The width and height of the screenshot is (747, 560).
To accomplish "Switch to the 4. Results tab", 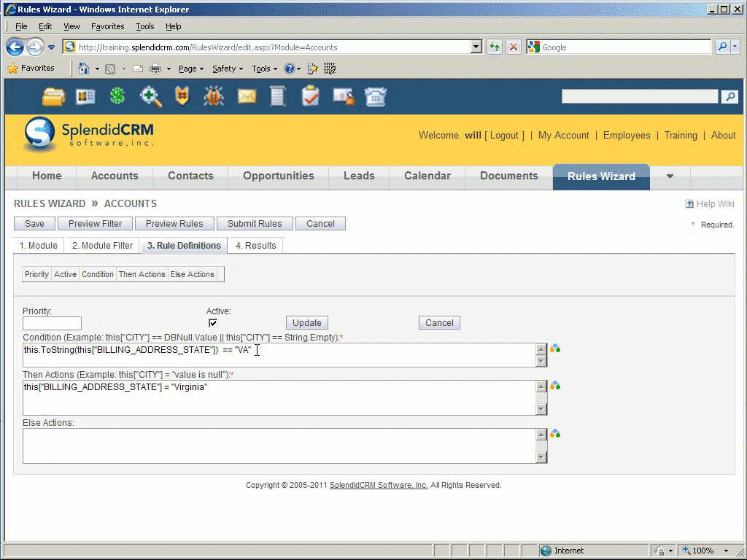I will [x=255, y=246].
